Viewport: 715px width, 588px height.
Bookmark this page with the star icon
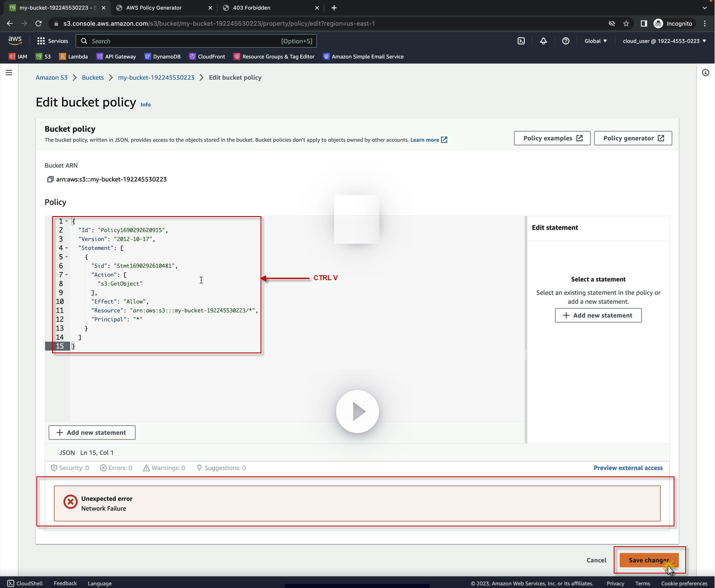626,24
